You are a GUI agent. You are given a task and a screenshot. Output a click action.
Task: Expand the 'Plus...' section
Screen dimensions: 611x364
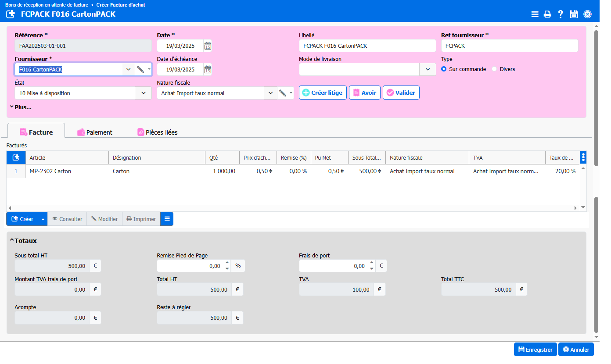(20, 107)
